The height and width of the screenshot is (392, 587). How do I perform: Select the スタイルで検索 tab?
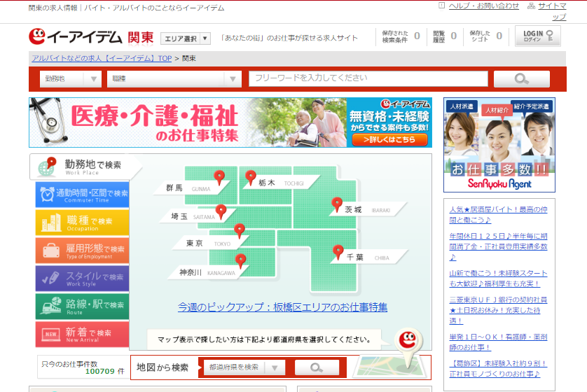(x=83, y=279)
